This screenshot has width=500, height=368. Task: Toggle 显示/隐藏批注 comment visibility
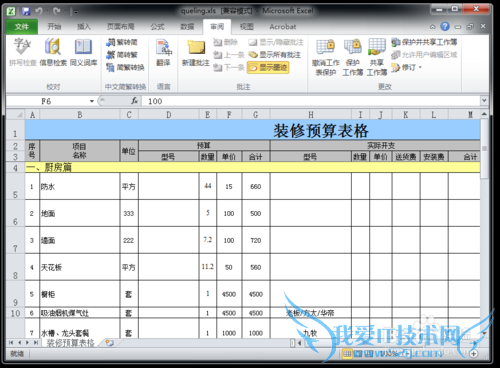pos(276,42)
